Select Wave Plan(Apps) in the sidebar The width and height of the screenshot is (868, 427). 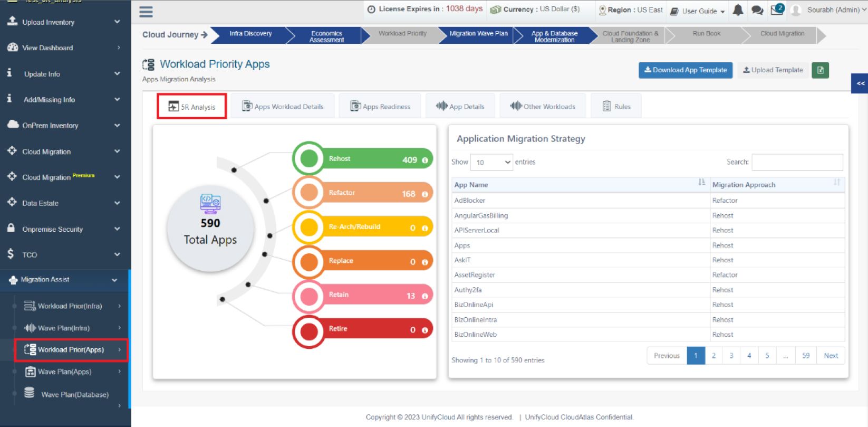pyautogui.click(x=65, y=372)
